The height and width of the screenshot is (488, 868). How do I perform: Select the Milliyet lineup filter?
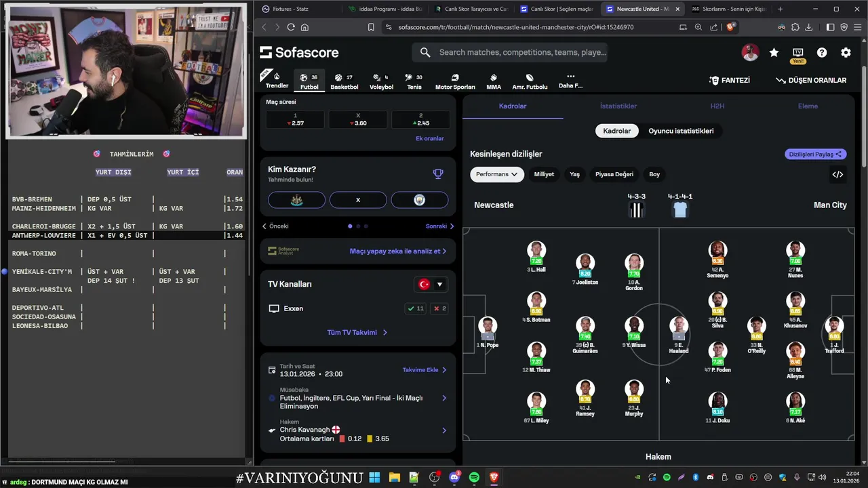pos(544,174)
